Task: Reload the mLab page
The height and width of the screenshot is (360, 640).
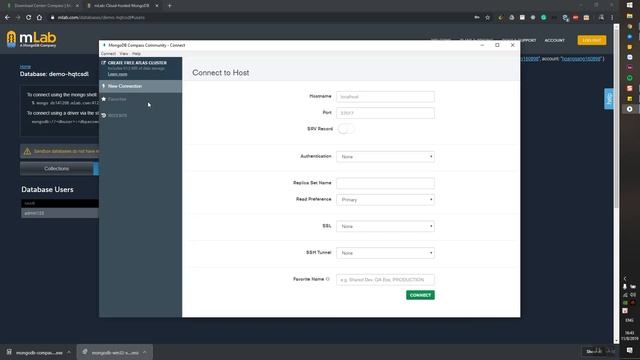Action: coord(29,18)
